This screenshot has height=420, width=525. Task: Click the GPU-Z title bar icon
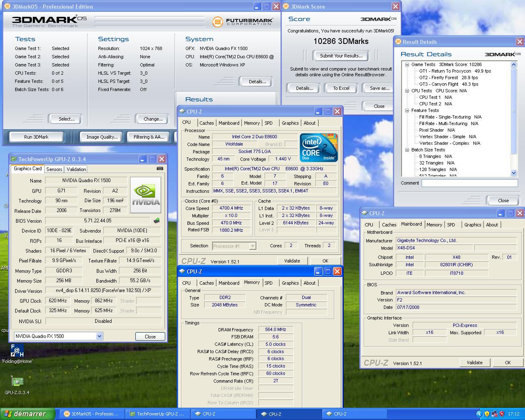[14, 159]
